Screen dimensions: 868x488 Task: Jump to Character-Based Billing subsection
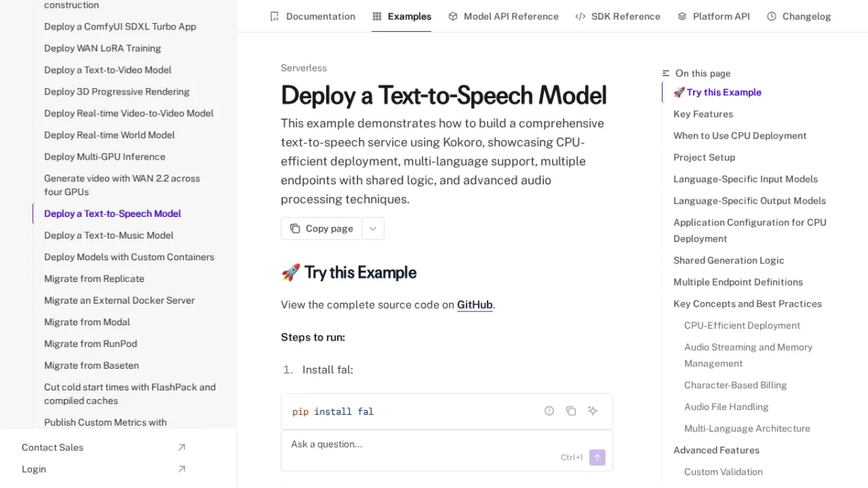[x=736, y=385]
